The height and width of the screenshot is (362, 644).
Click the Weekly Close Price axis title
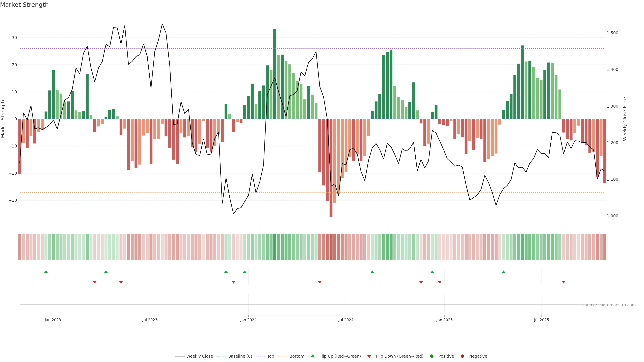click(x=625, y=119)
